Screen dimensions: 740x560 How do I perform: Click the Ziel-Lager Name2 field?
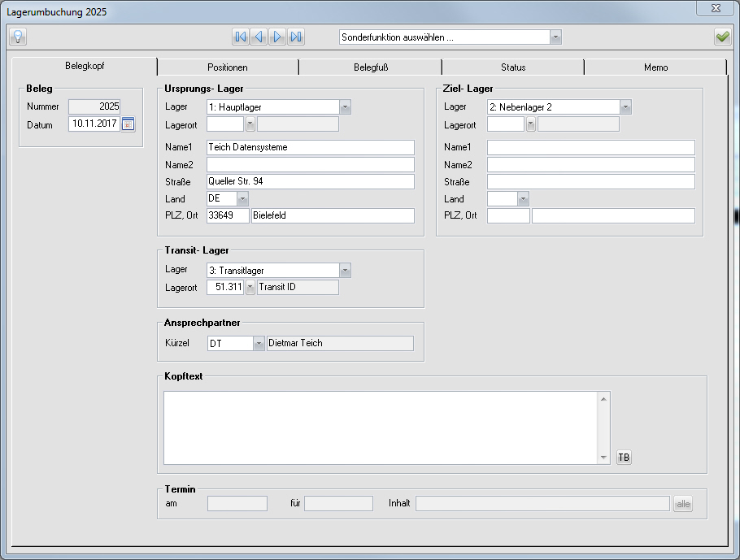tap(591, 165)
